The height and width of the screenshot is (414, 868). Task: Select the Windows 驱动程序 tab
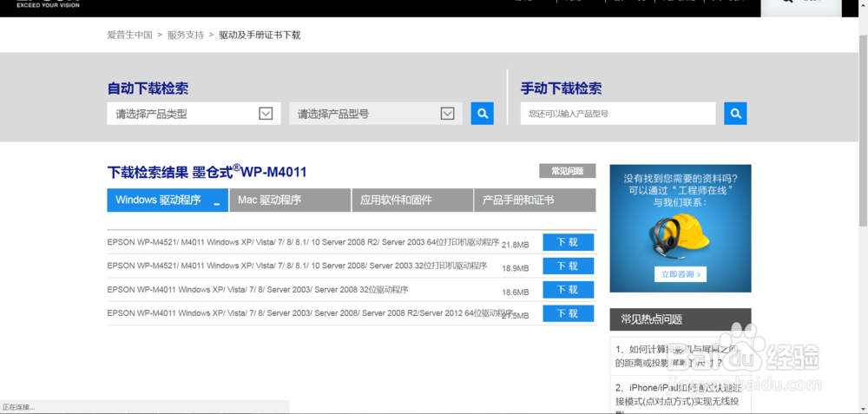point(168,200)
